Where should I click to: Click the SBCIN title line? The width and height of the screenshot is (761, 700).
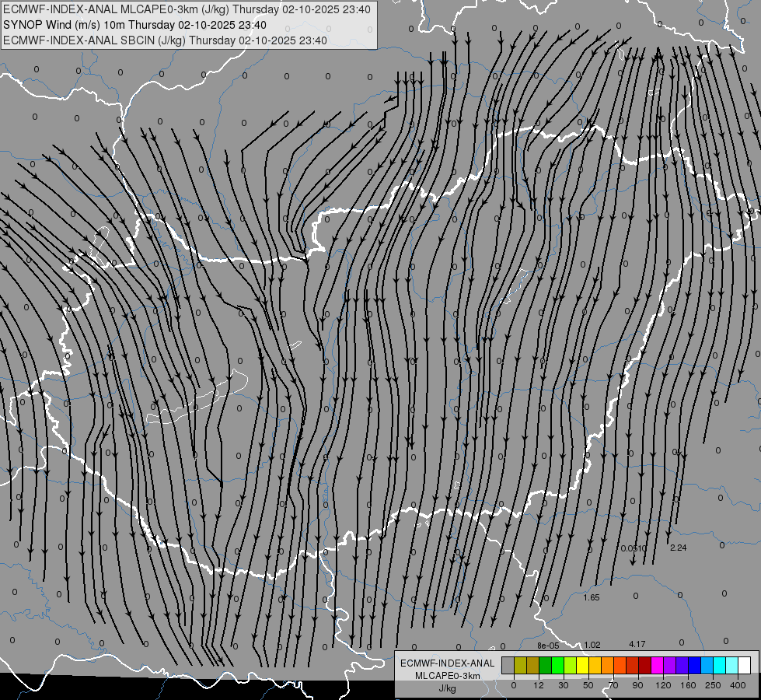165,40
